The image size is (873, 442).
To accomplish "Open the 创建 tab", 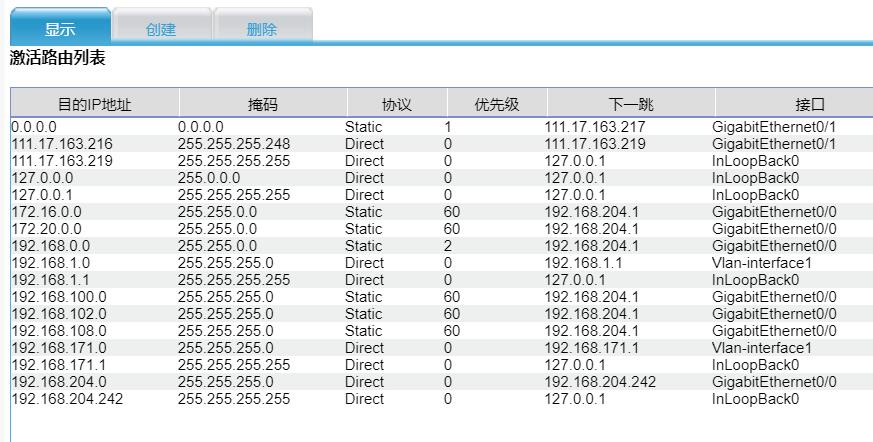I will point(161,29).
